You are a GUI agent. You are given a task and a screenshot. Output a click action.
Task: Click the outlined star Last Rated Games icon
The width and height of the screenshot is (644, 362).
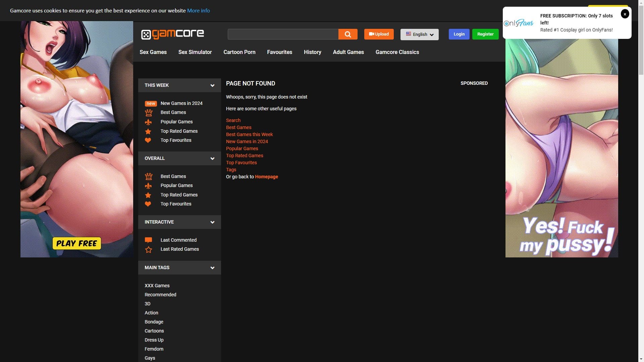149,249
